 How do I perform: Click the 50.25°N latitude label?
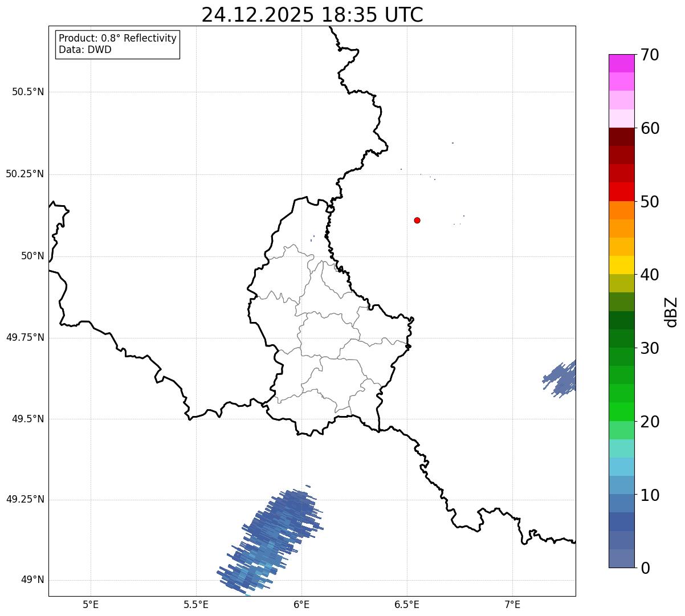coord(25,174)
